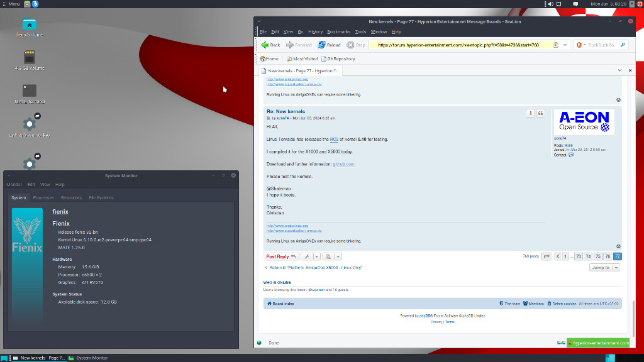The width and height of the screenshot is (644, 362).
Task: Switch to Processes tab in System Monitor
Action: [43, 198]
